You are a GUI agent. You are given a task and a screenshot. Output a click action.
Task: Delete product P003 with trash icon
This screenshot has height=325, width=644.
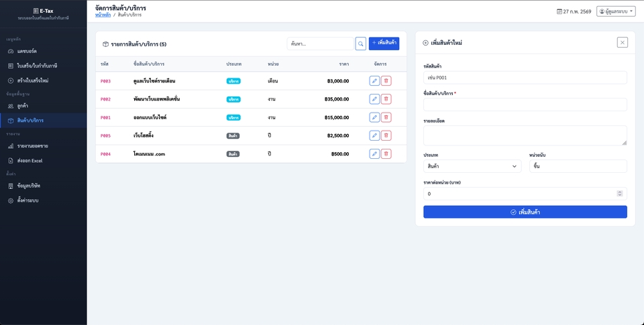(386, 80)
